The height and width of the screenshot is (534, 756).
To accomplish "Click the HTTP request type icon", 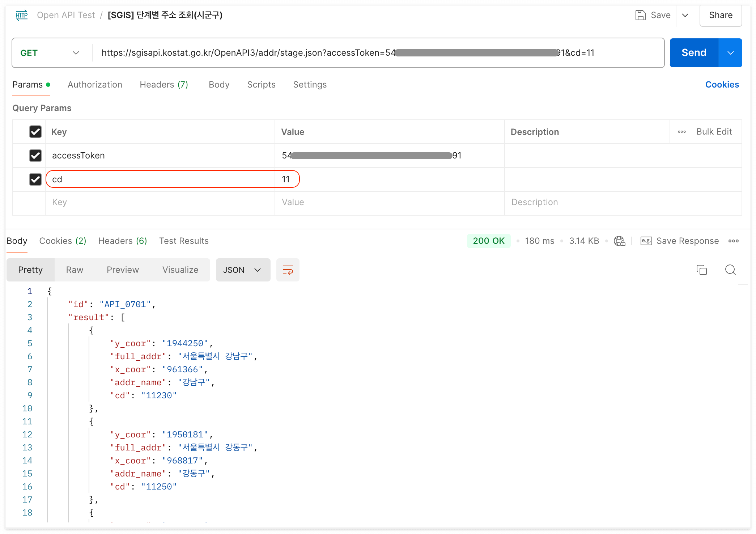I will click(x=22, y=15).
